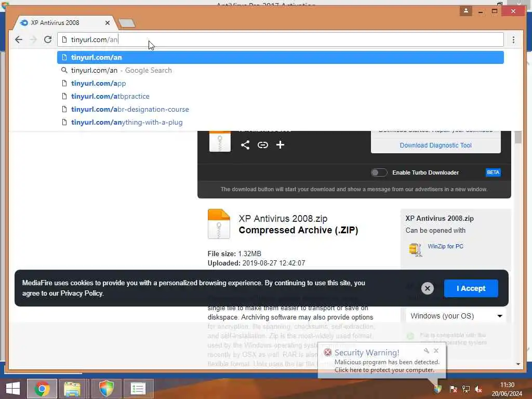532x399 pixels.
Task: Select the tinyurl.com/atbpractice suggestion
Action: point(280,96)
